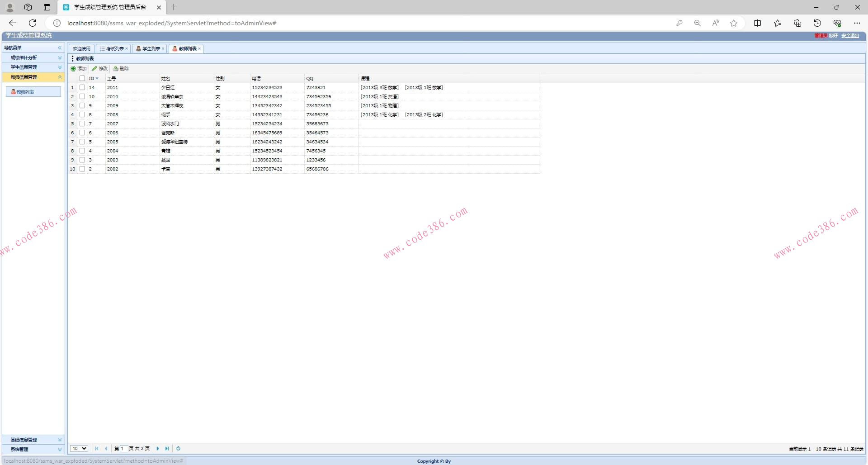Check the row for teacher 2004
Screen dimensions: 868x465
pos(82,151)
